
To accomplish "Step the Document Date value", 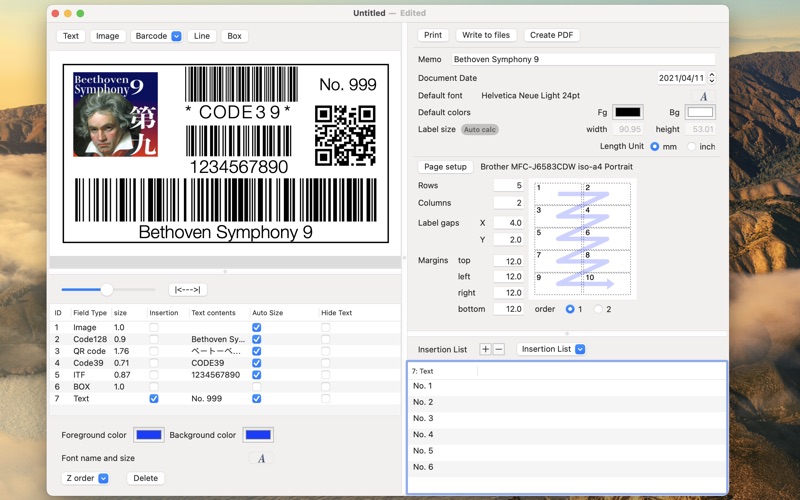I will [712, 78].
